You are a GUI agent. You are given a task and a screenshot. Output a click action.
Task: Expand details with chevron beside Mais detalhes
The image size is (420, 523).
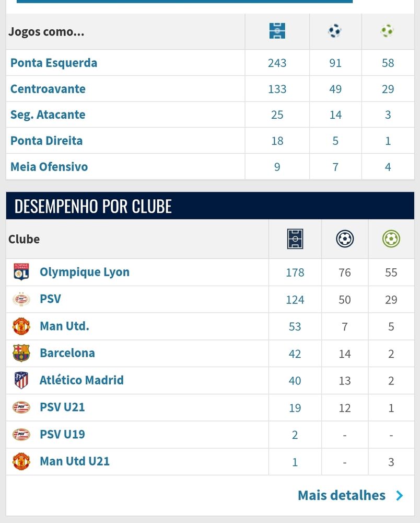pyautogui.click(x=400, y=496)
